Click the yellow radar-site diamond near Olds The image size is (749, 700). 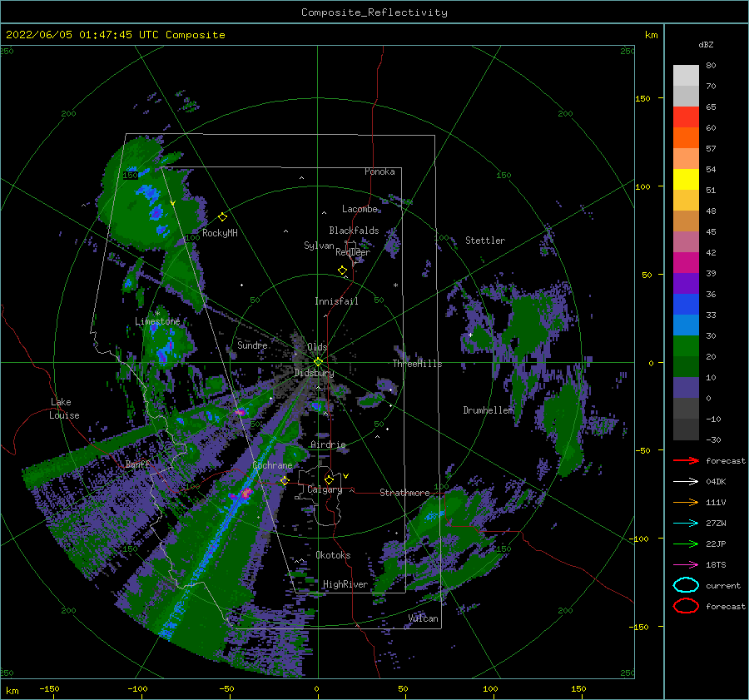[318, 362]
